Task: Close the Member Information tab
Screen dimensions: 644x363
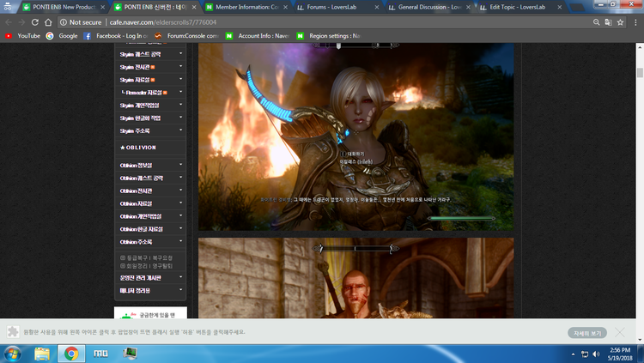Action: pos(285,7)
